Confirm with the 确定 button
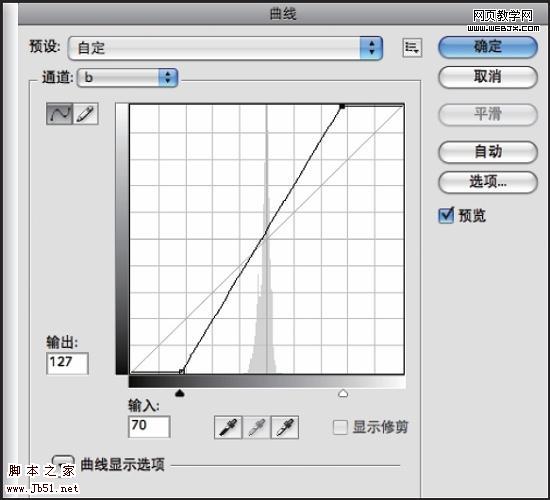Image resolution: width=550 pixels, height=500 pixels. click(x=488, y=47)
